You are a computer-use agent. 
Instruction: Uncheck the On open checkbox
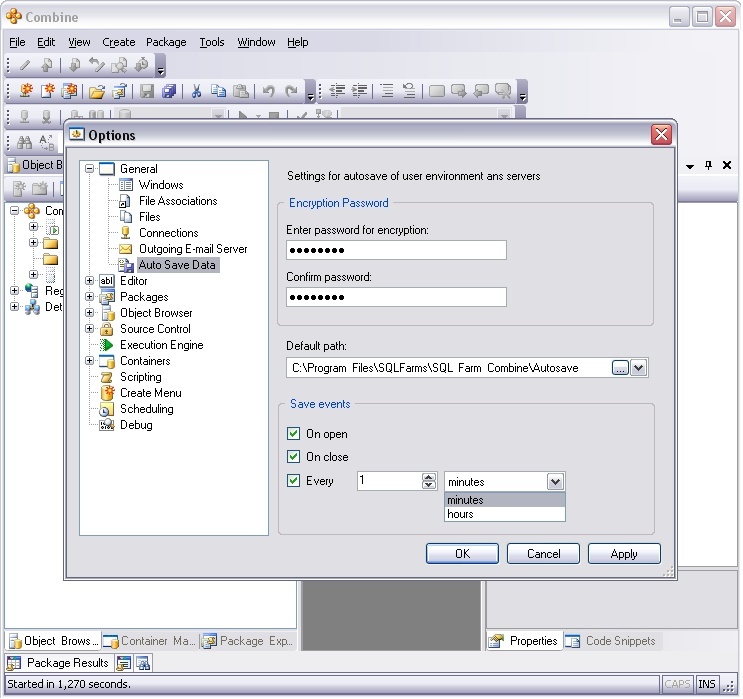[x=293, y=434]
